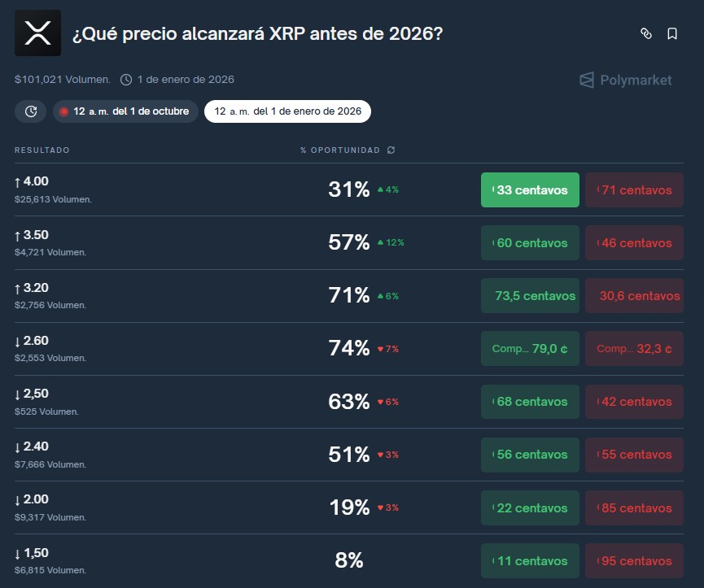Select the '12 a.m. del 1 de octubre' period
This screenshot has height=588, width=704.
pyautogui.click(x=130, y=111)
